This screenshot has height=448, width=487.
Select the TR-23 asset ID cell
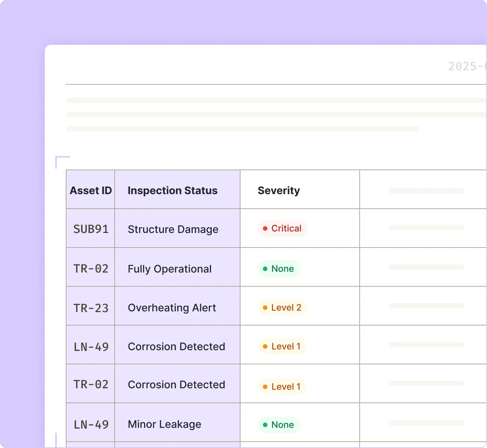(91, 308)
